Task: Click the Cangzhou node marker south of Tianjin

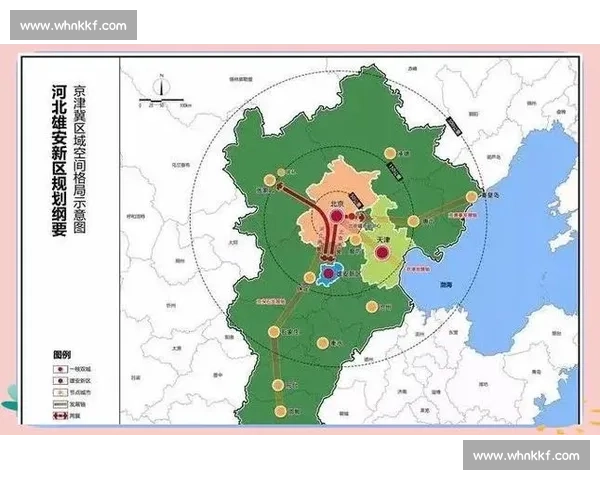Action: [x=372, y=306]
